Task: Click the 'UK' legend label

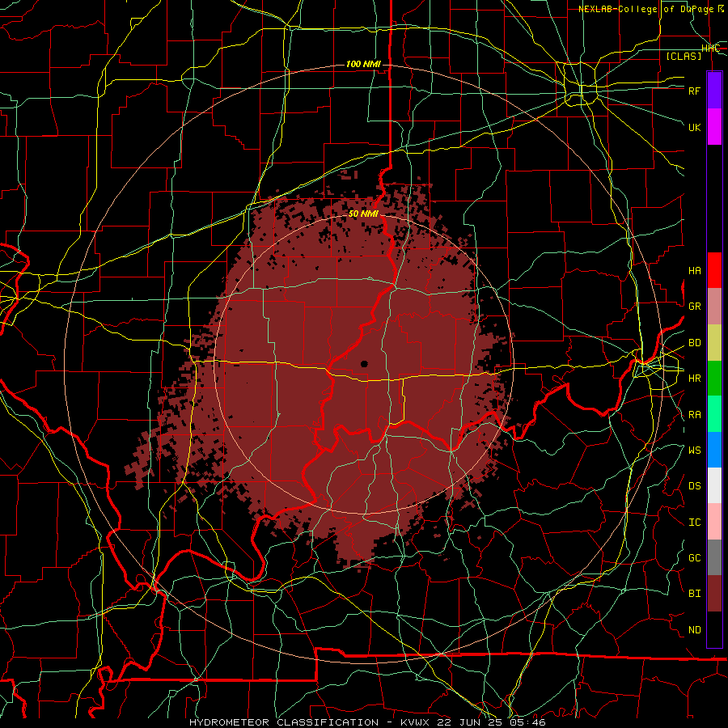Action: pyautogui.click(x=694, y=127)
